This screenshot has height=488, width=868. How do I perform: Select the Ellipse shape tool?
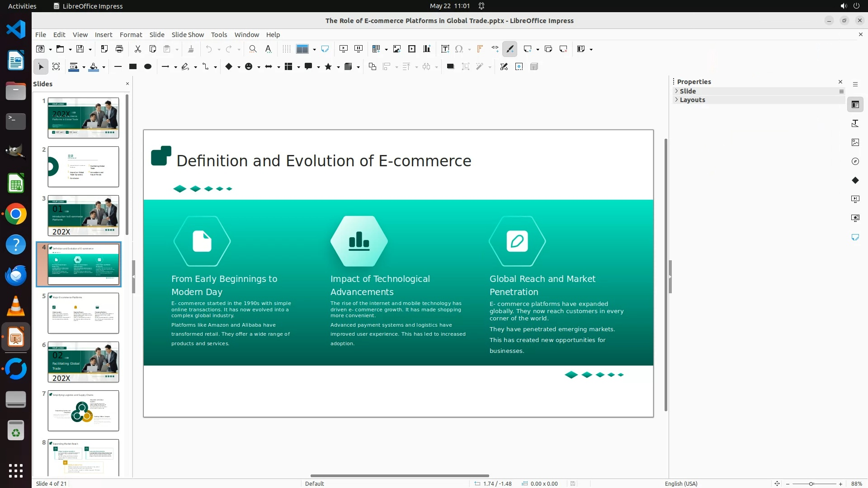(x=147, y=66)
